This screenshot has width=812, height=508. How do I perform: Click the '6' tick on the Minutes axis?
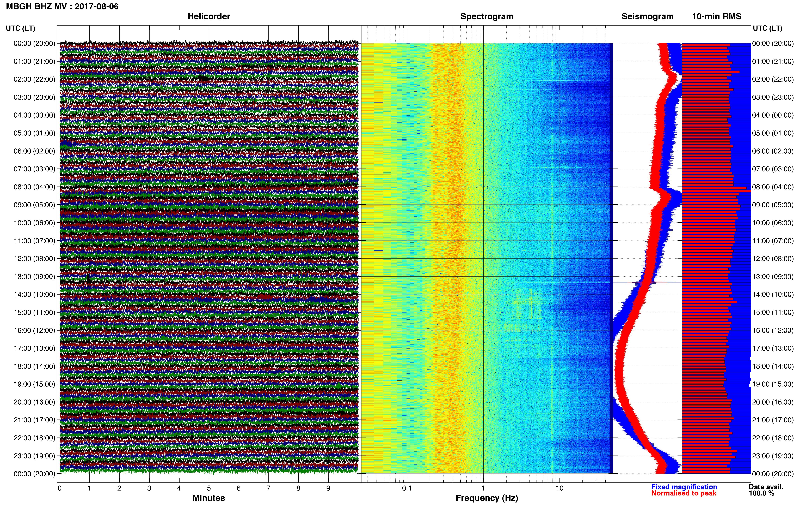(239, 488)
